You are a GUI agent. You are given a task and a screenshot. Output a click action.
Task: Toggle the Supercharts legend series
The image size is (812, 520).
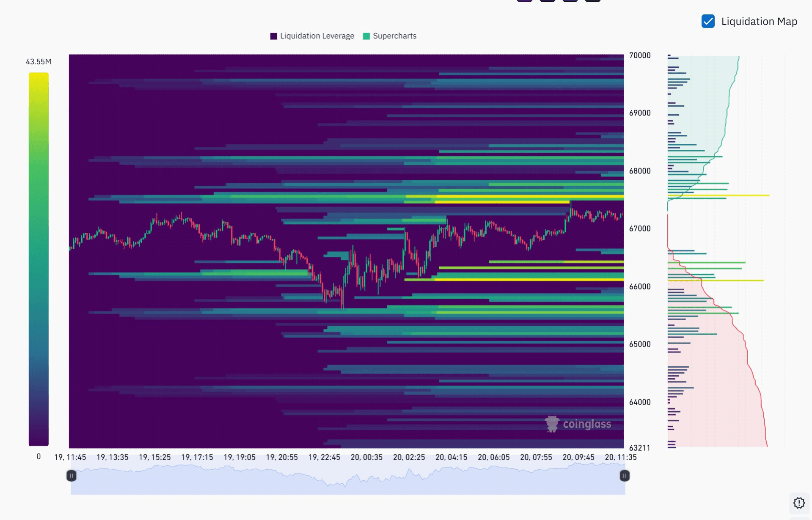pos(394,36)
